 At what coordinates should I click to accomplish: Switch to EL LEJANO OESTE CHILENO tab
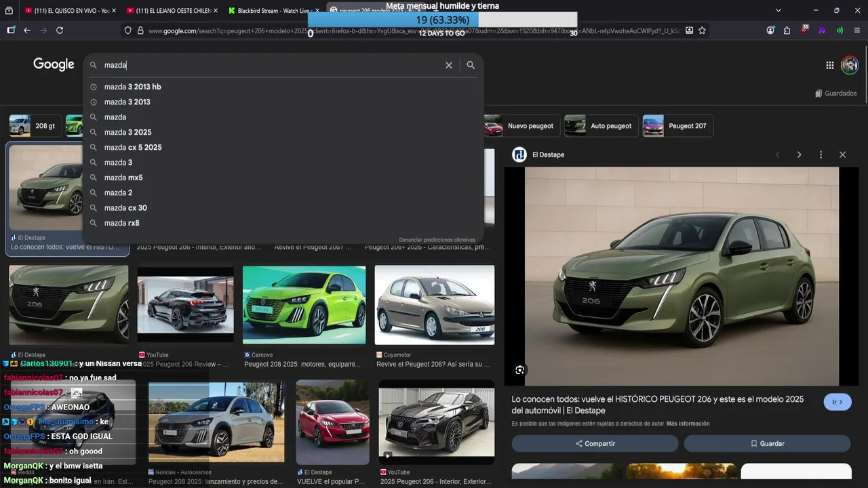(172, 11)
